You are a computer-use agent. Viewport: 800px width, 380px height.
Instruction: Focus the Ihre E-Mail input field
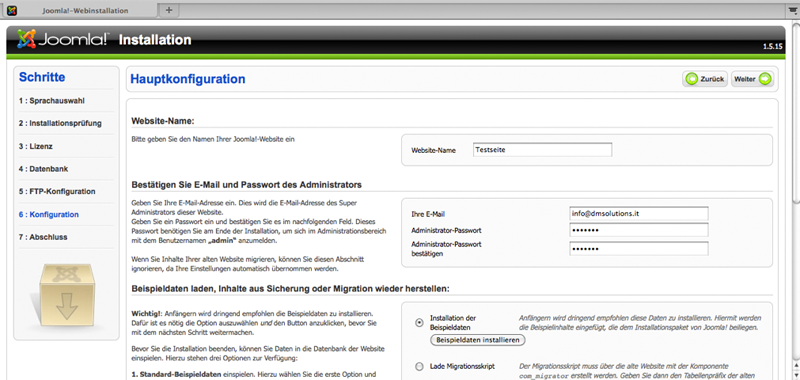point(639,214)
